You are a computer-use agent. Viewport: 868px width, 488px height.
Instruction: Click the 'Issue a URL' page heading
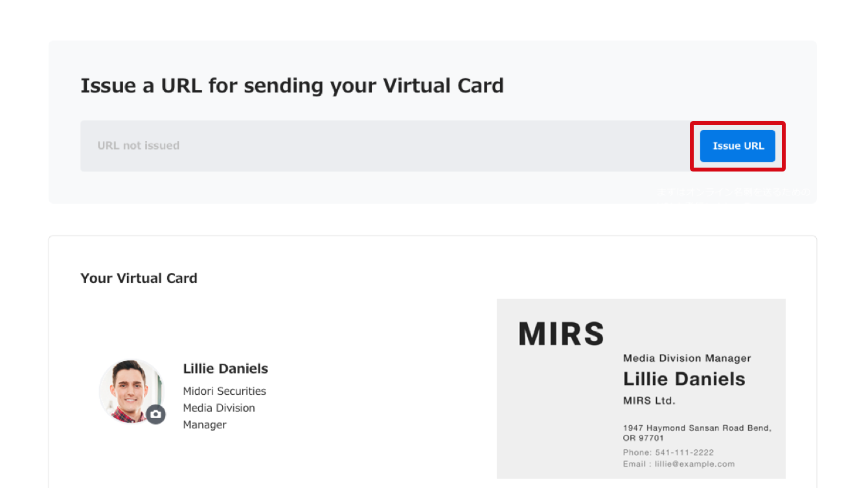291,85
